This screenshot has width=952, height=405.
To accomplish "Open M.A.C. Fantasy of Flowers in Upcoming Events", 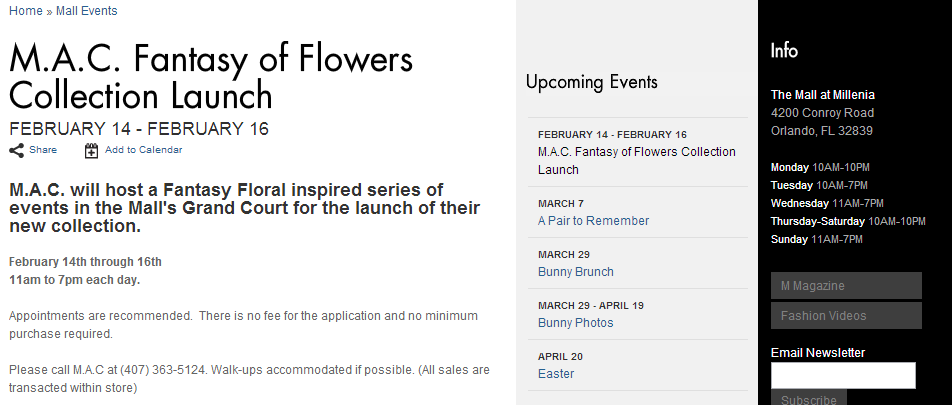I will [x=636, y=161].
